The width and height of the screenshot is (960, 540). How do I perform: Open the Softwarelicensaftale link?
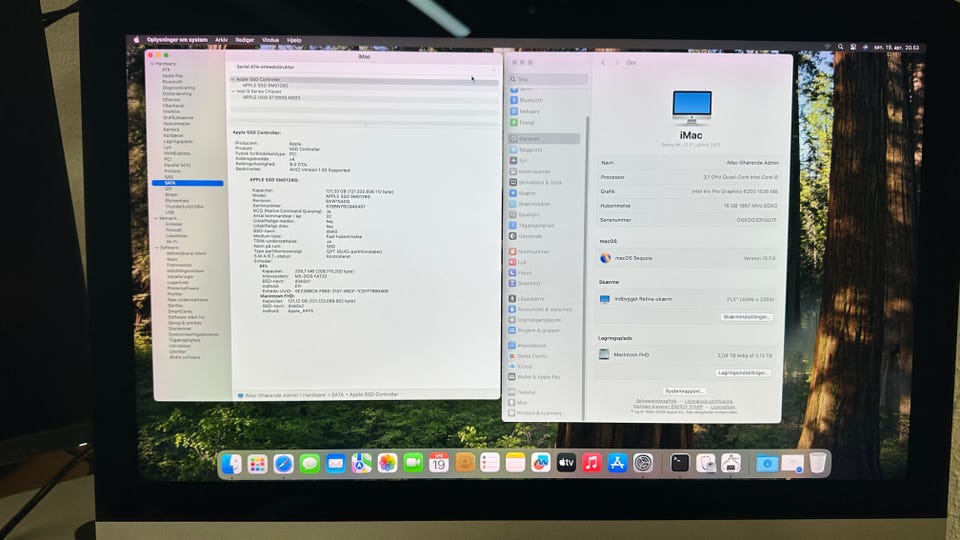[x=655, y=402]
